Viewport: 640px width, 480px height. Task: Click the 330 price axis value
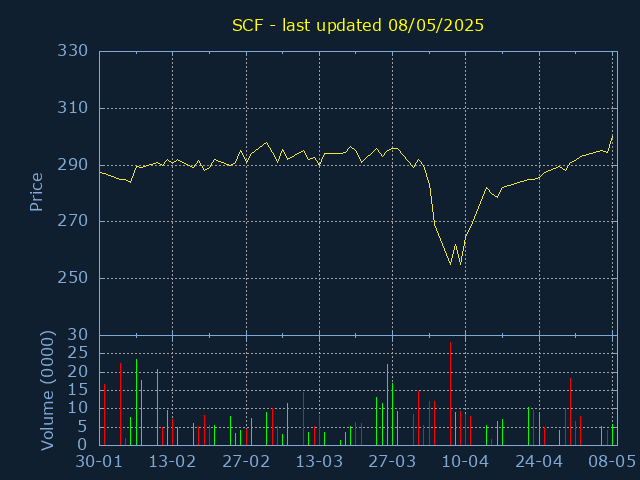(x=73, y=51)
